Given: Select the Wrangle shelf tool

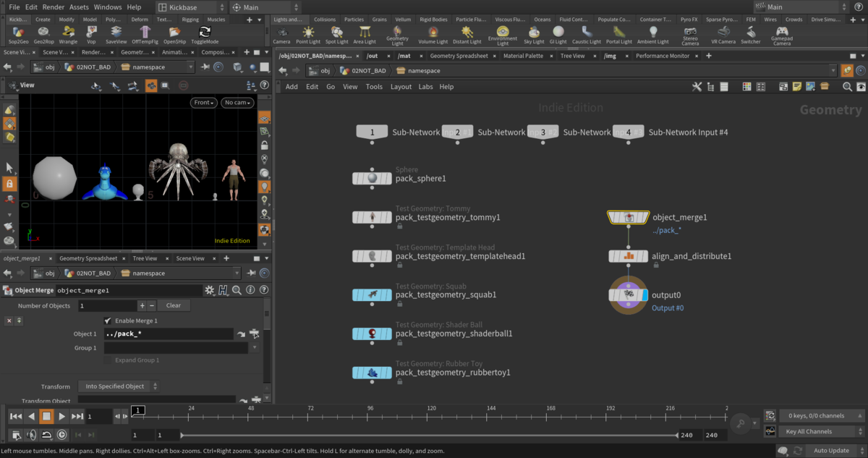Looking at the screenshot, I should point(68,35).
